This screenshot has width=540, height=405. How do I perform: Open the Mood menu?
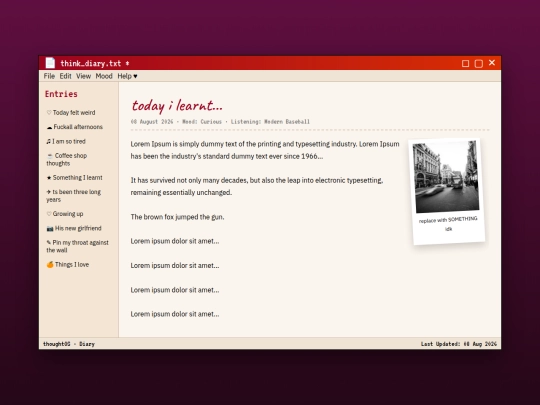click(x=104, y=76)
